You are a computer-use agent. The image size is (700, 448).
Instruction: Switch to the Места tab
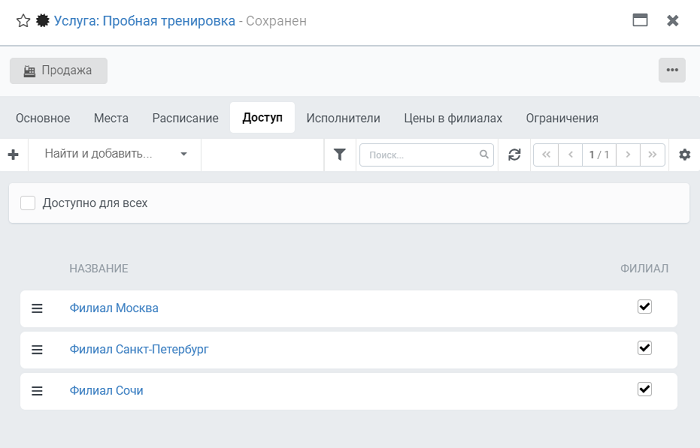point(111,118)
